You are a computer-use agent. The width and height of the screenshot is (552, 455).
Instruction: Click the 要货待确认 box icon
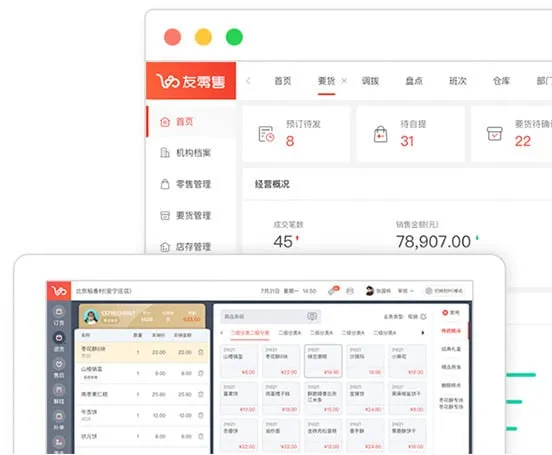(495, 134)
